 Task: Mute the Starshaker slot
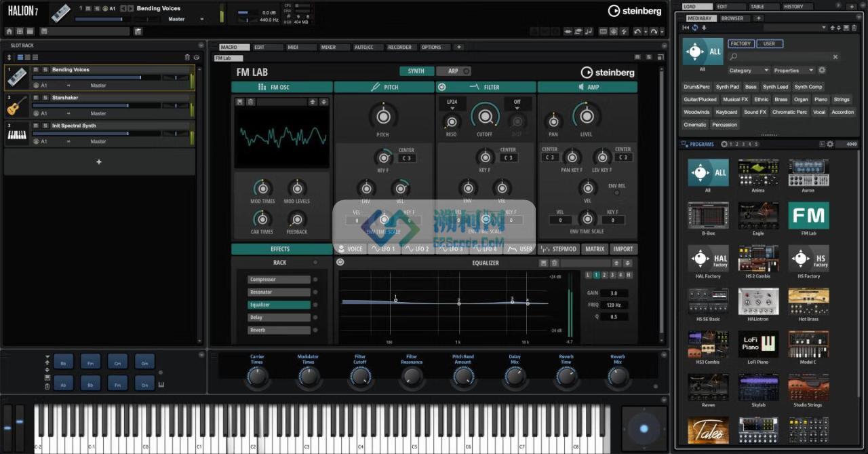pyautogui.click(x=37, y=98)
